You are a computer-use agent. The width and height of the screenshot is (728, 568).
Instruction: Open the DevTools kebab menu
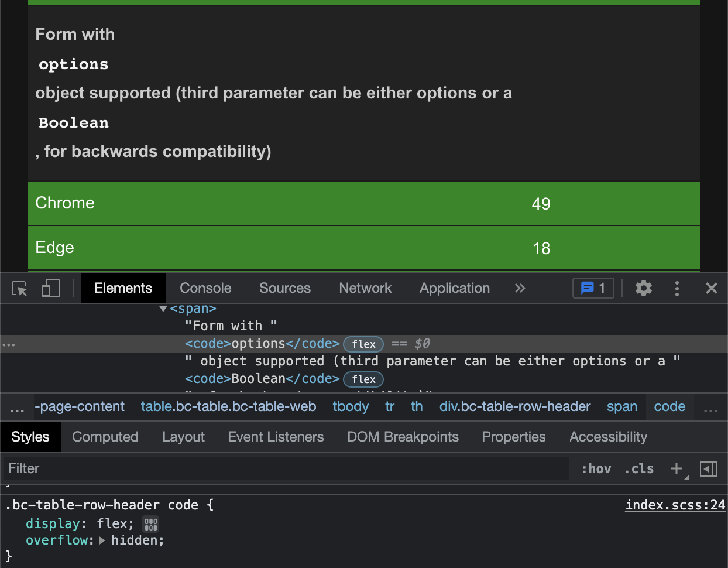[x=677, y=288]
